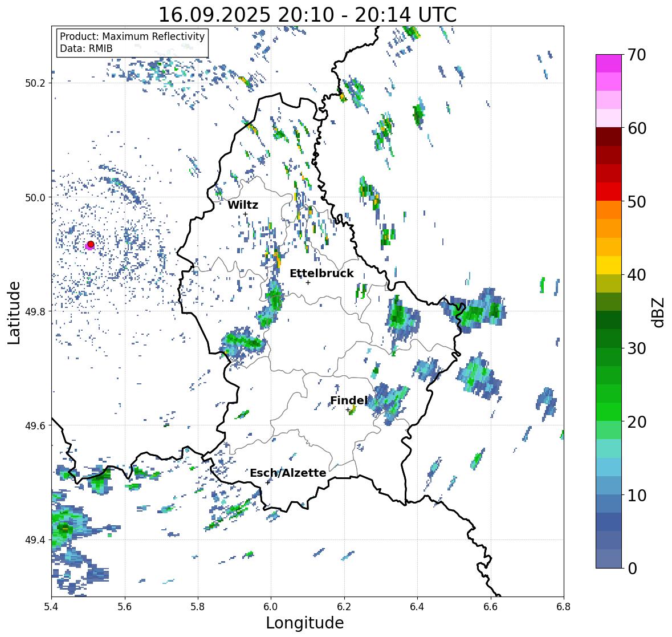Click the dark blue colorbar segment below 10
This screenshot has height=637, width=672.
[x=609, y=522]
